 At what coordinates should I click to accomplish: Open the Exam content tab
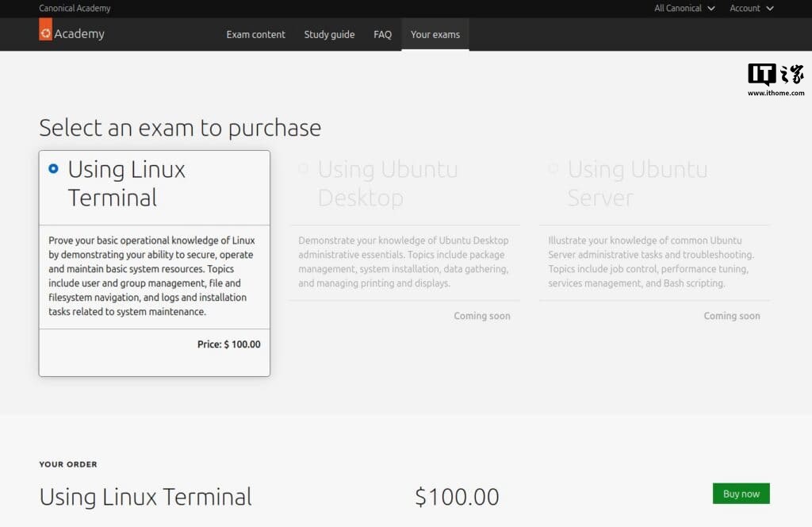pos(255,35)
